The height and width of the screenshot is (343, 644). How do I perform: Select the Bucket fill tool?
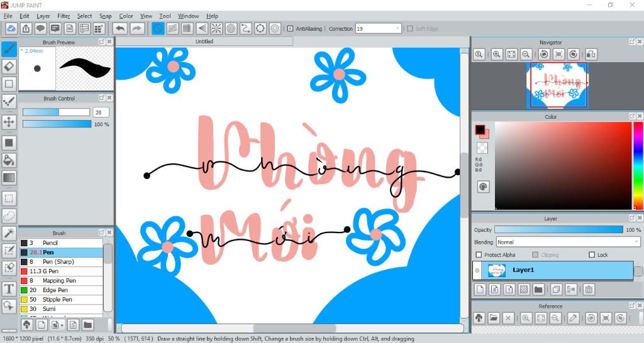[9, 160]
